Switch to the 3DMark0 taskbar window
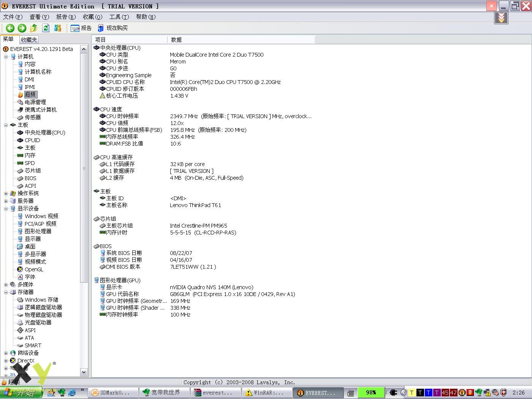 [x=113, y=393]
